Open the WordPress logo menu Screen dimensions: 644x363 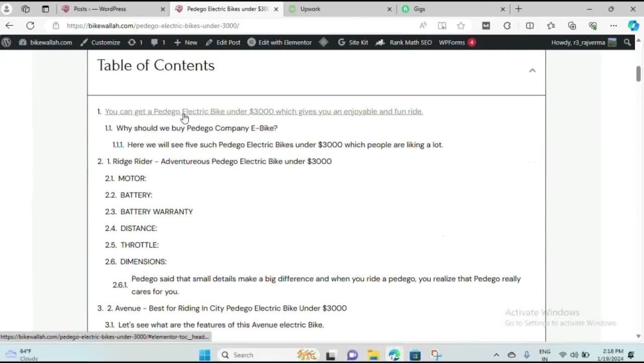tap(6, 43)
